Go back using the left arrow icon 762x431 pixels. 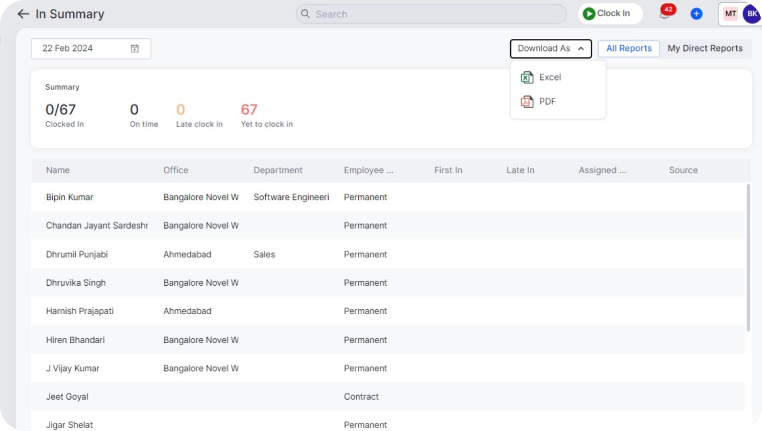(x=23, y=14)
